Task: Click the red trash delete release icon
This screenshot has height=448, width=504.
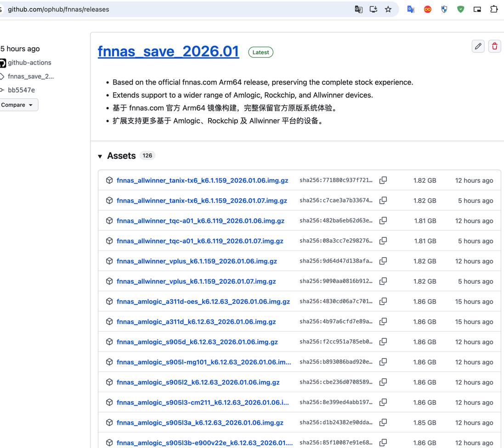Action: (x=494, y=46)
